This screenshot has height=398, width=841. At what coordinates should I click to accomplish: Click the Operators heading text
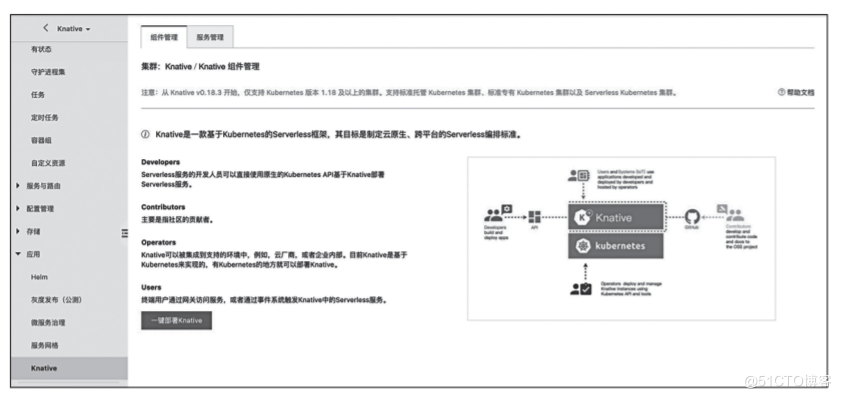point(158,242)
